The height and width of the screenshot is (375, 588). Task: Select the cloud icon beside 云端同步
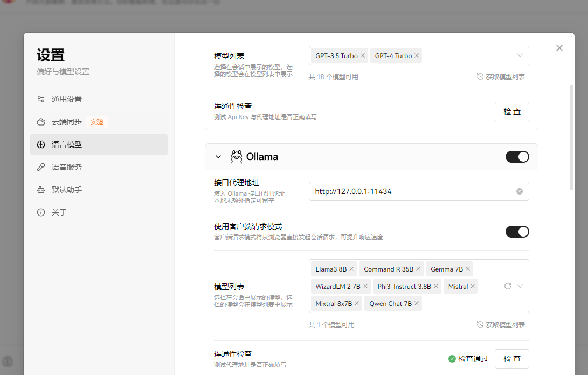pyautogui.click(x=40, y=122)
